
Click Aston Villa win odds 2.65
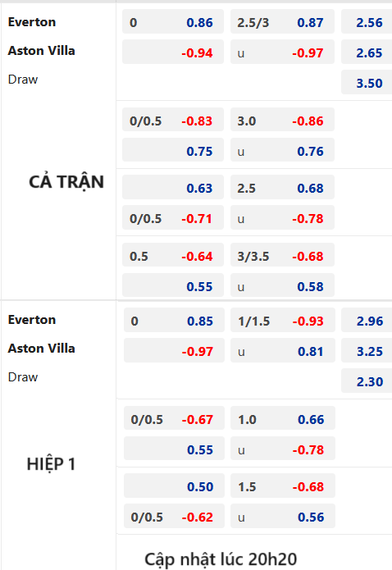[367, 52]
